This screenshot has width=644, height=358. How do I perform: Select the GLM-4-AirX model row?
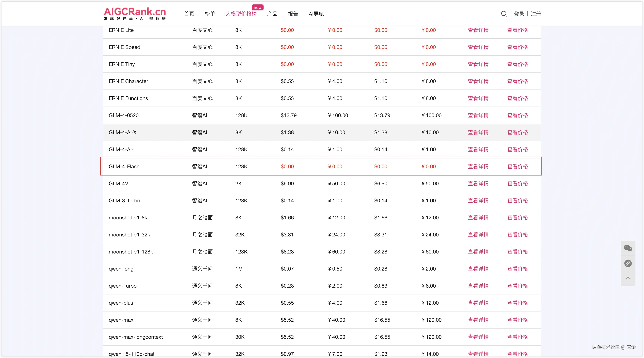[122, 132]
